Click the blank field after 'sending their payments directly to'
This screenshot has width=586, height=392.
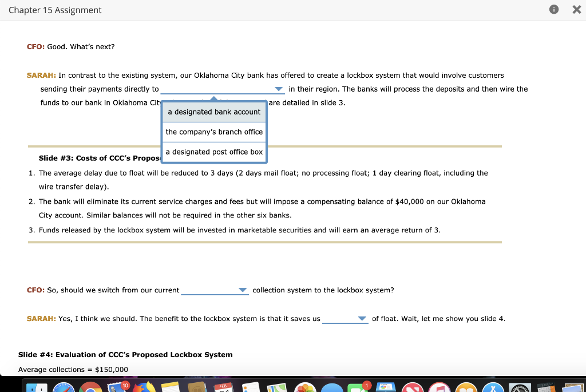point(217,89)
